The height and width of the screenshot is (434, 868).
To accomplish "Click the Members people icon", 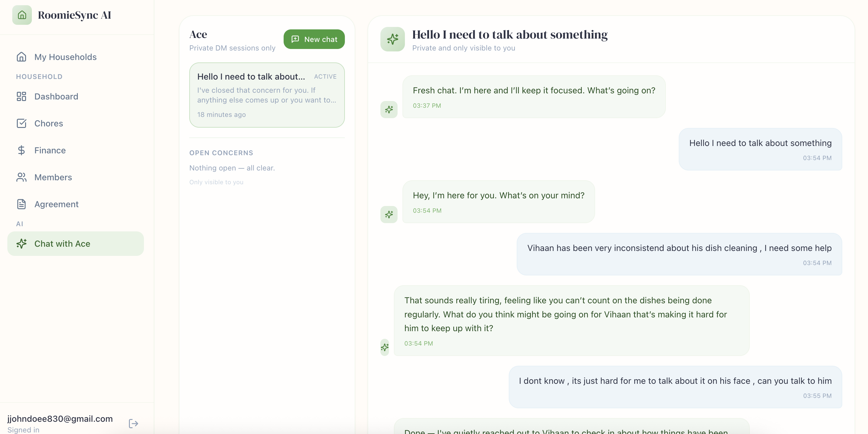I will 21,178.
